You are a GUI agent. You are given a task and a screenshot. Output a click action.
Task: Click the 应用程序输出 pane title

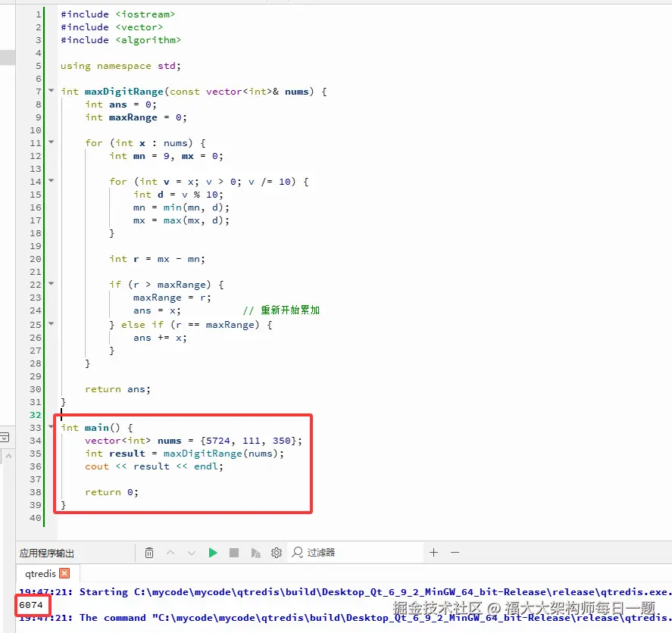[47, 553]
